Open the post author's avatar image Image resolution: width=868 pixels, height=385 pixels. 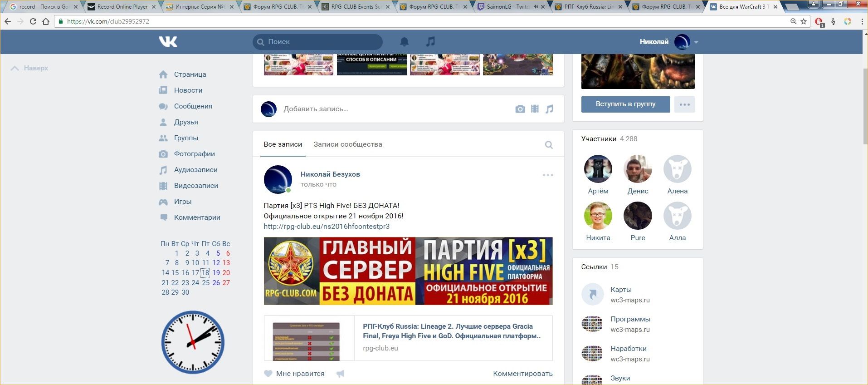278,179
